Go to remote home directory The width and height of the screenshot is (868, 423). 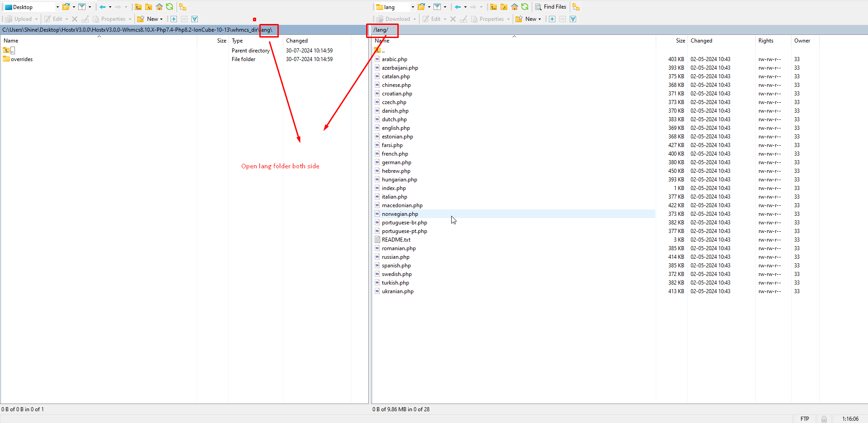click(515, 7)
